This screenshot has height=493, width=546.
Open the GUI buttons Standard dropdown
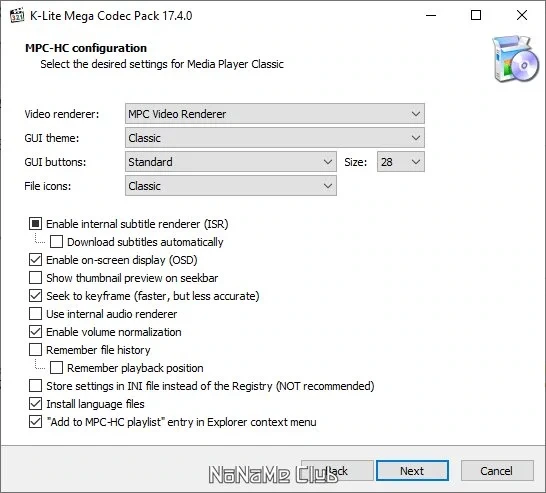click(231, 162)
